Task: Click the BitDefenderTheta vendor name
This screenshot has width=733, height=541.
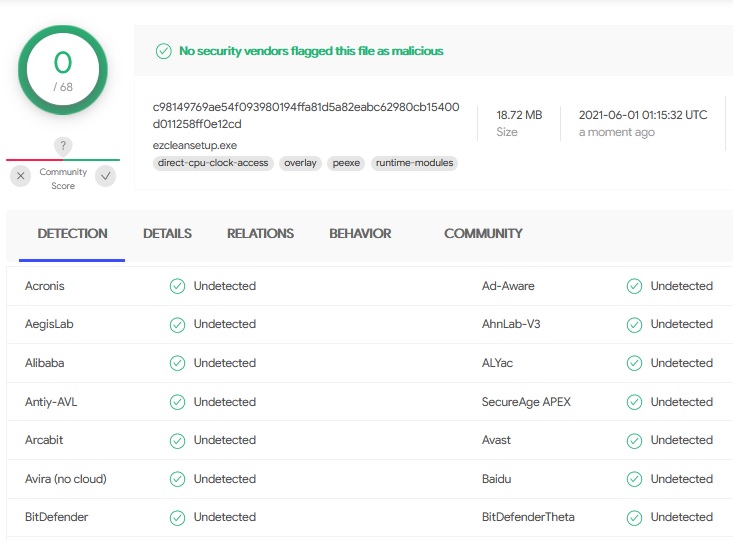Action: coord(528,517)
